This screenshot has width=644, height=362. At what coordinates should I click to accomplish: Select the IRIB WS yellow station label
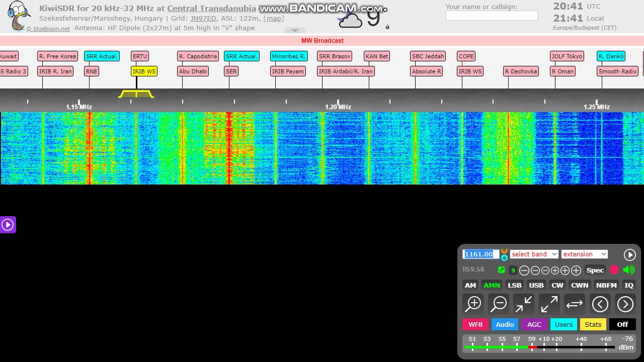tap(144, 71)
